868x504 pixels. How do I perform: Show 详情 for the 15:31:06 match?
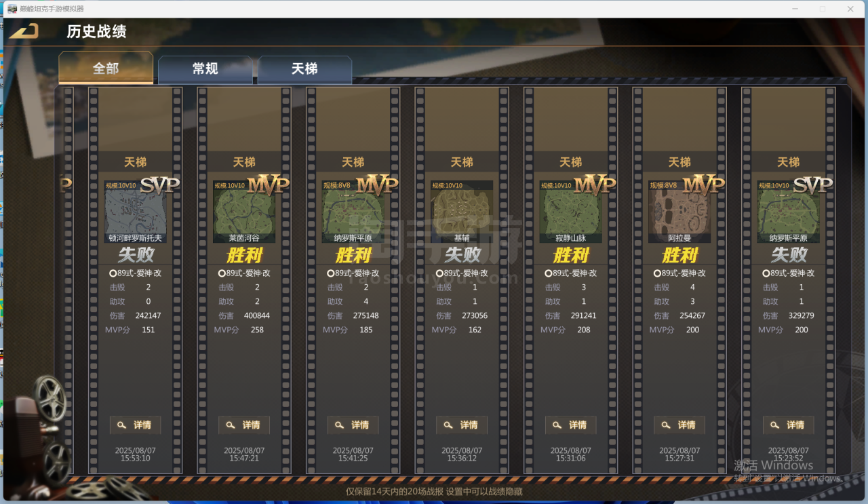[x=571, y=425]
